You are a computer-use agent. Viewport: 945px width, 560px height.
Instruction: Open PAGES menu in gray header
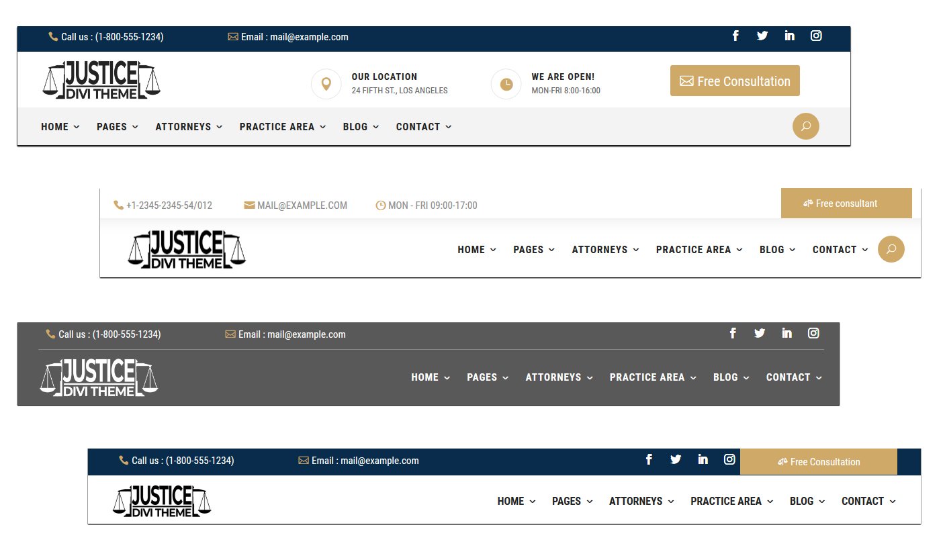488,377
